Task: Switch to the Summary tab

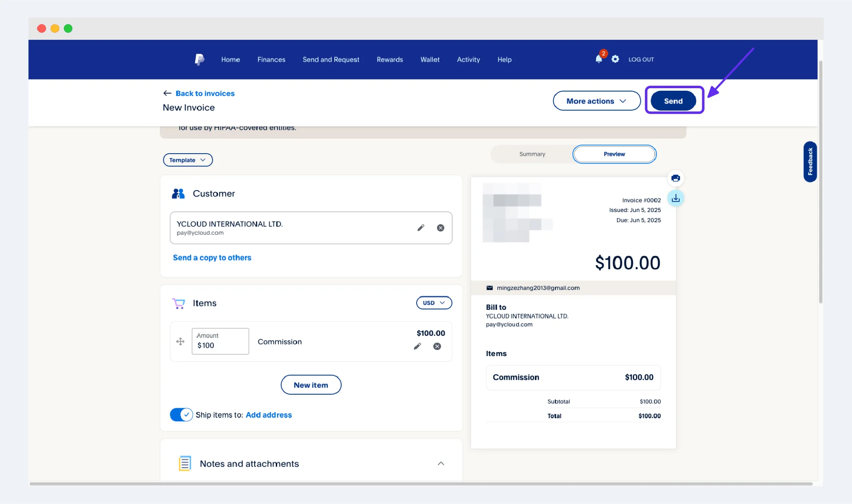Action: tap(532, 154)
